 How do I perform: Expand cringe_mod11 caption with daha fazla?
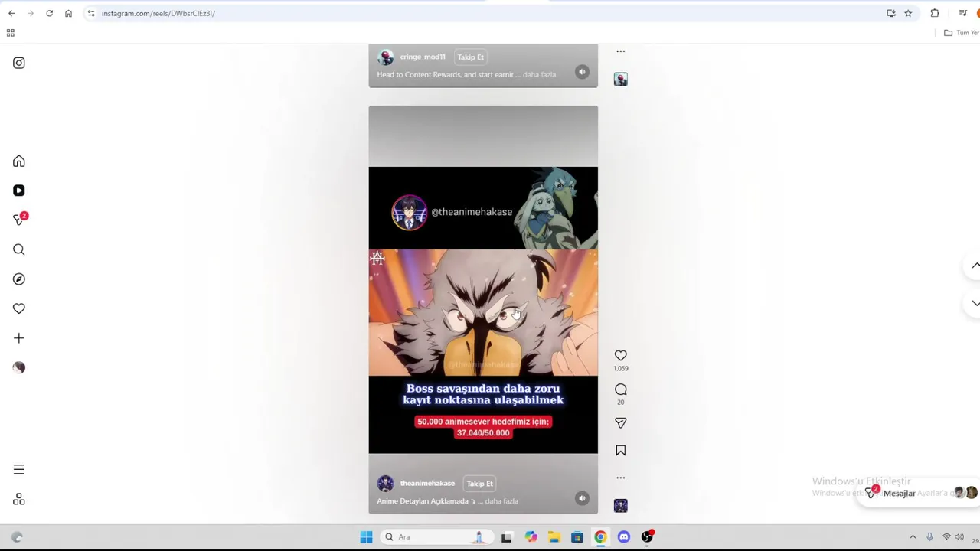pos(540,75)
